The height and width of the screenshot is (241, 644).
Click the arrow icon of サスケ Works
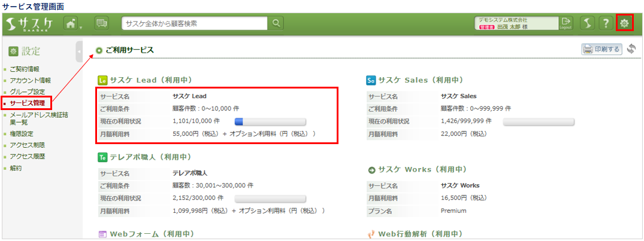click(x=372, y=170)
